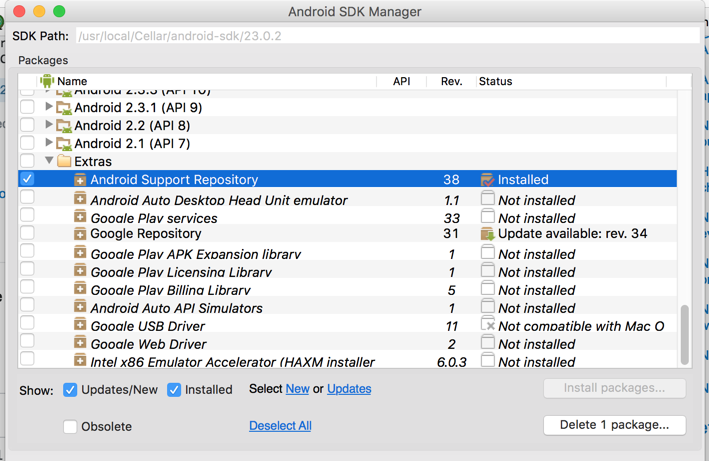Click the Deselect All link
The height and width of the screenshot is (461, 709).
coord(280,425)
